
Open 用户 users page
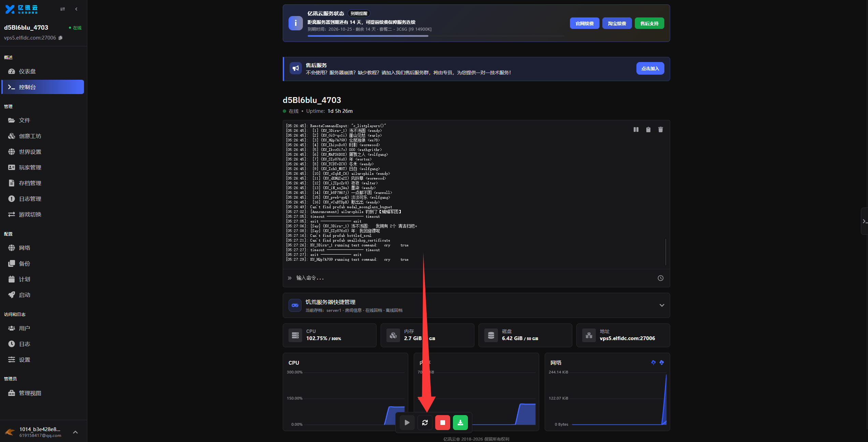(x=43, y=328)
